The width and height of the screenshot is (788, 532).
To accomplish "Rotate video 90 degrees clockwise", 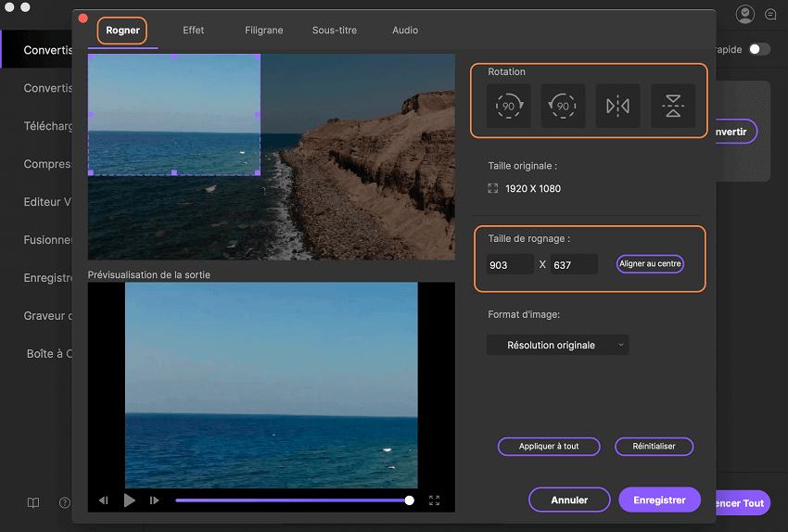I will (x=509, y=107).
